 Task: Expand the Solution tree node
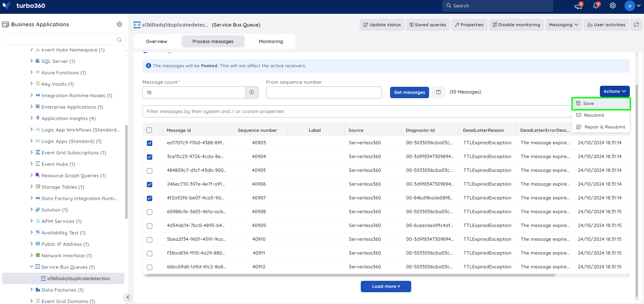(x=32, y=210)
